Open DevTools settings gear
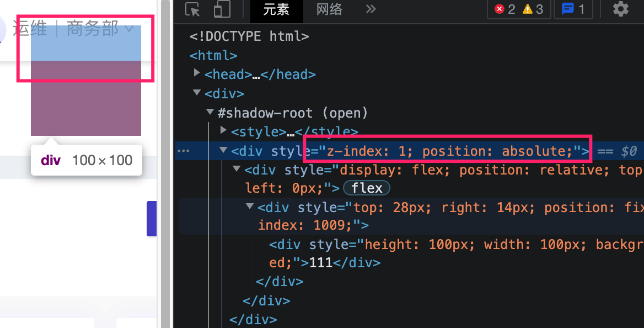Image resolution: width=644 pixels, height=328 pixels. click(621, 9)
